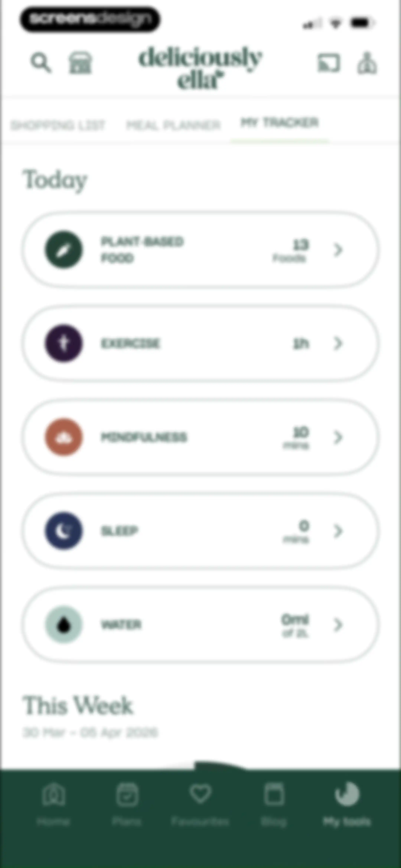The width and height of the screenshot is (401, 868).
Task: Tap the deliciously ella logo
Action: click(200, 67)
